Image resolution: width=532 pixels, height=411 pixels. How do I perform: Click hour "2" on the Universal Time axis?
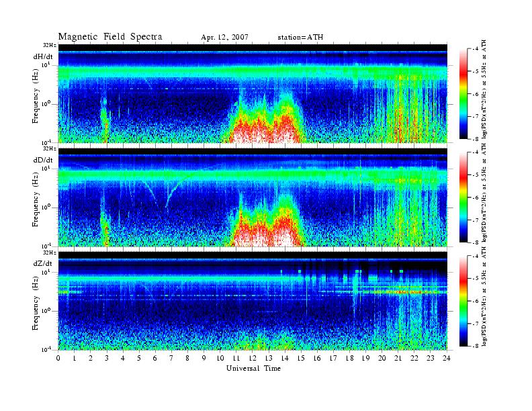click(x=91, y=358)
